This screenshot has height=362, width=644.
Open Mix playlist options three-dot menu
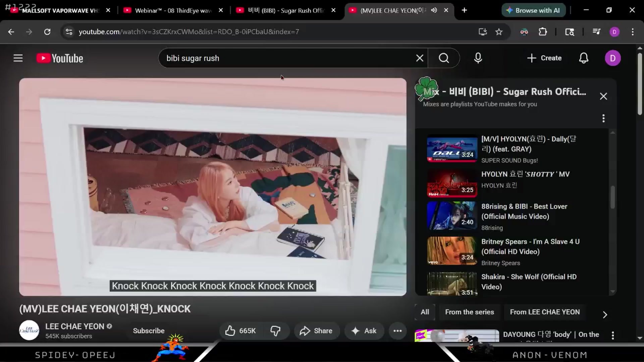pyautogui.click(x=603, y=118)
